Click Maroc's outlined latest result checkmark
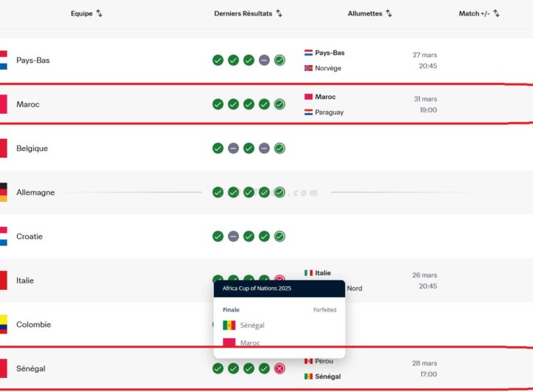533x392 pixels. click(x=280, y=104)
